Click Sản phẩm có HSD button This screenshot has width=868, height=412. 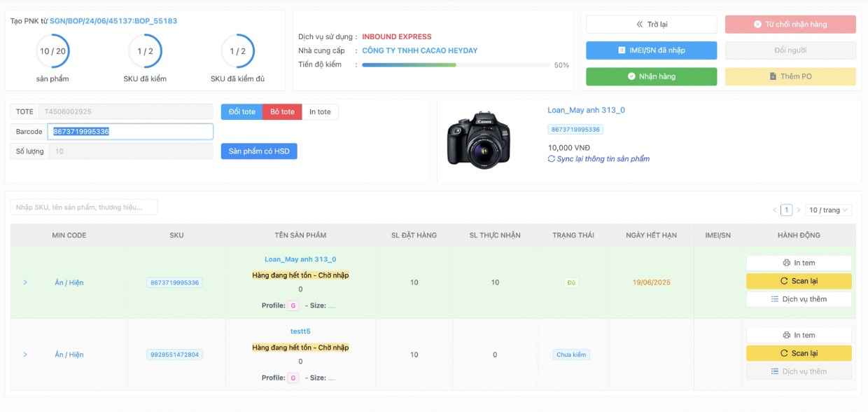pyautogui.click(x=259, y=151)
